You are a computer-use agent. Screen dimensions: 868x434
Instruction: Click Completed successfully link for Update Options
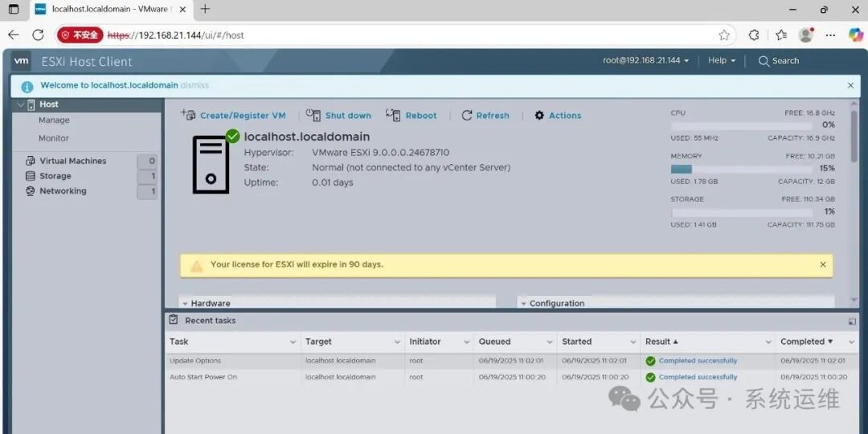(x=698, y=361)
